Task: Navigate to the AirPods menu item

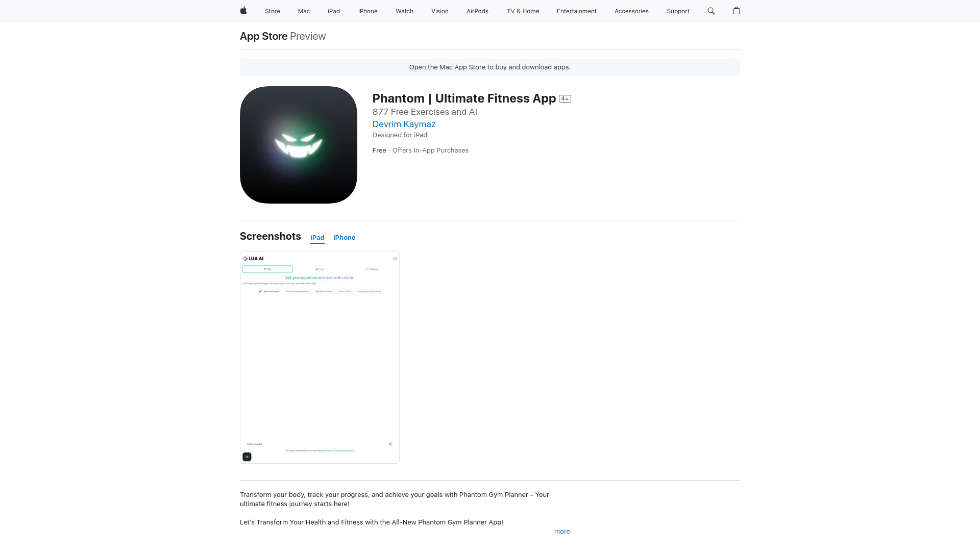Action: 477,11
